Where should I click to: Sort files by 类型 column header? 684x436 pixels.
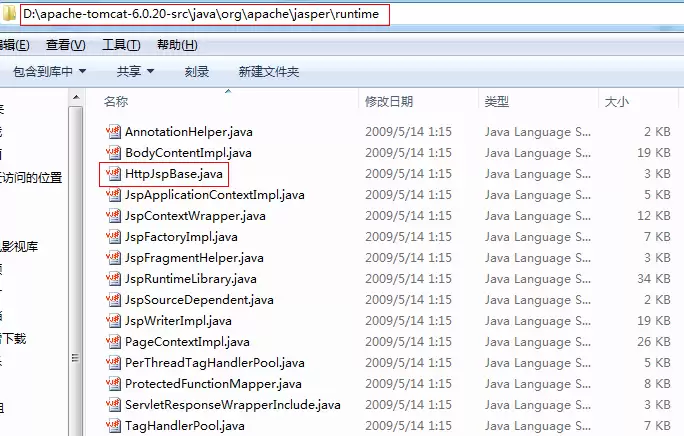click(496, 101)
